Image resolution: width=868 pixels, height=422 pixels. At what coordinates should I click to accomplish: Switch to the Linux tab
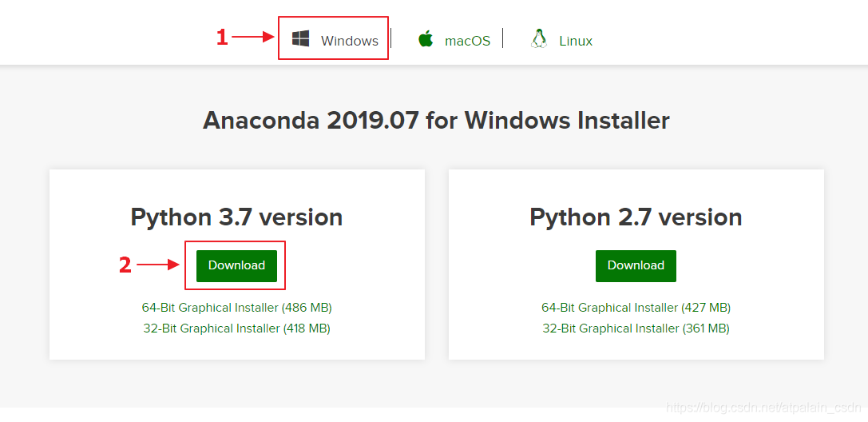561,40
